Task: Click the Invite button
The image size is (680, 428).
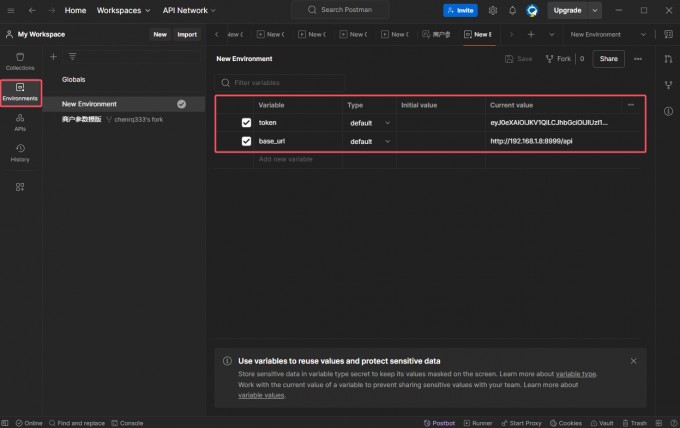Action: point(460,10)
